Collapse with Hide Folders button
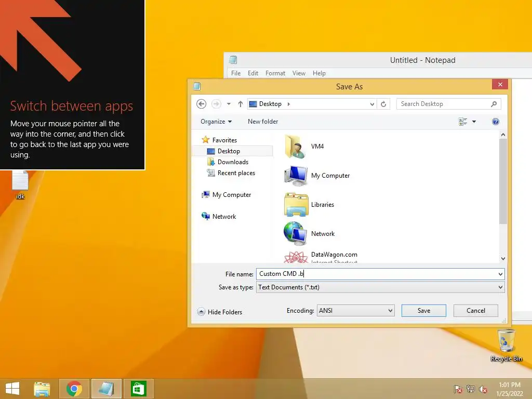Screen dimensions: 532x399 (220, 312)
